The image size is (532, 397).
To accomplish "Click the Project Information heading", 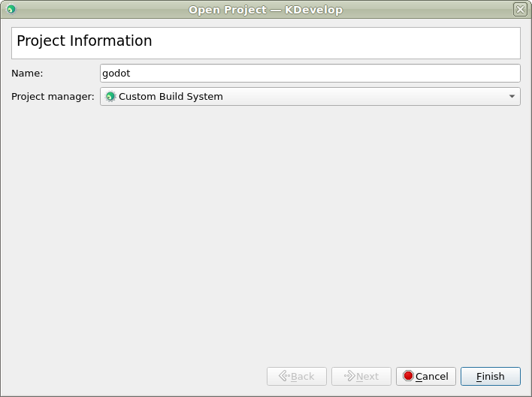I will coord(84,41).
